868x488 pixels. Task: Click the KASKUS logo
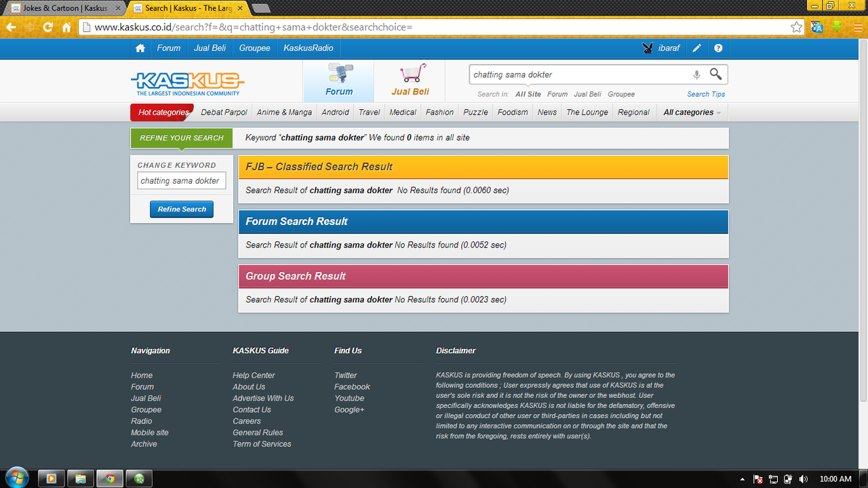click(187, 84)
